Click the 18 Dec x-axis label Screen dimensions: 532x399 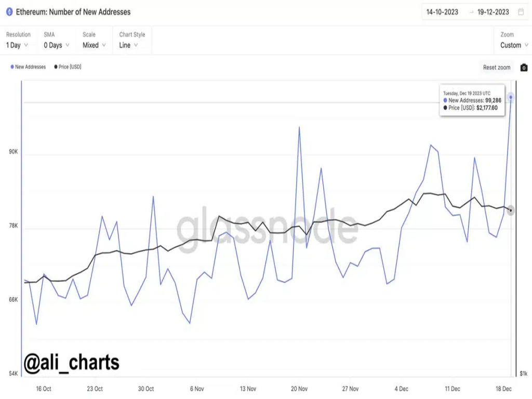(x=503, y=389)
